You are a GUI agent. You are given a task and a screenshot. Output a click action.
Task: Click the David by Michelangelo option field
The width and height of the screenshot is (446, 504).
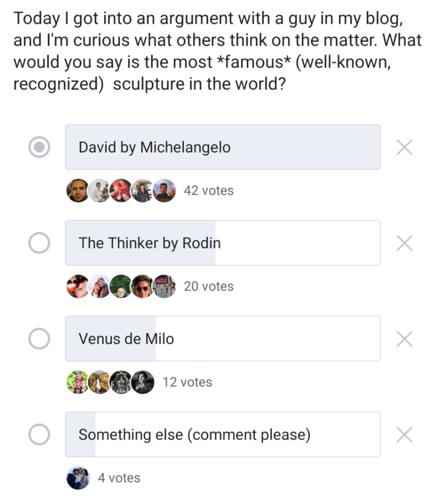(223, 147)
